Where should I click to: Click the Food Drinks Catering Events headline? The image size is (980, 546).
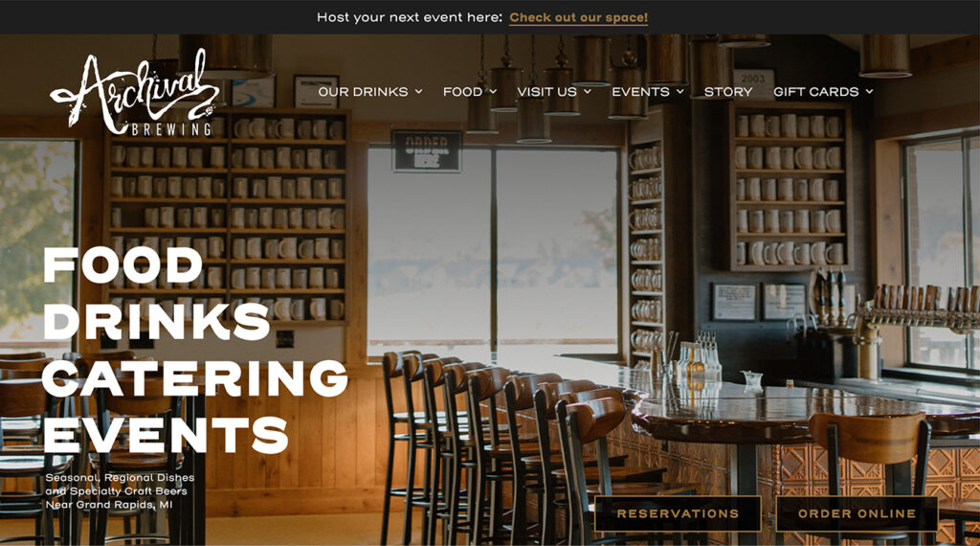[195, 351]
